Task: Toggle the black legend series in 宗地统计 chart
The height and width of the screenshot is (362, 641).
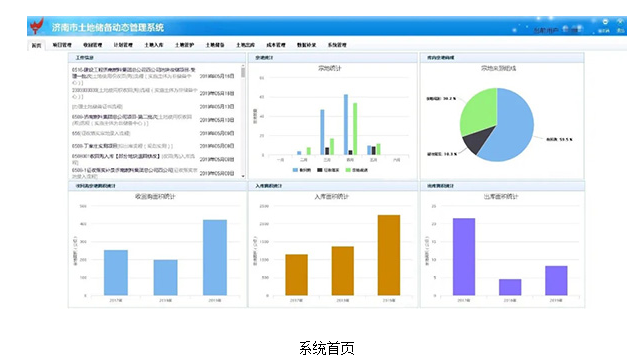Action: click(x=328, y=170)
